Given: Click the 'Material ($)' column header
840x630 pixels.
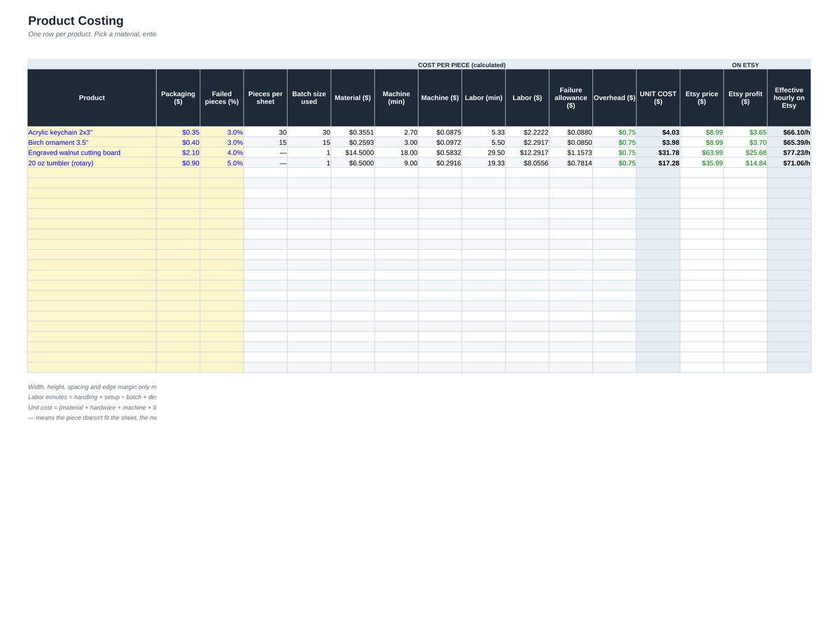Looking at the screenshot, I should point(353,98).
